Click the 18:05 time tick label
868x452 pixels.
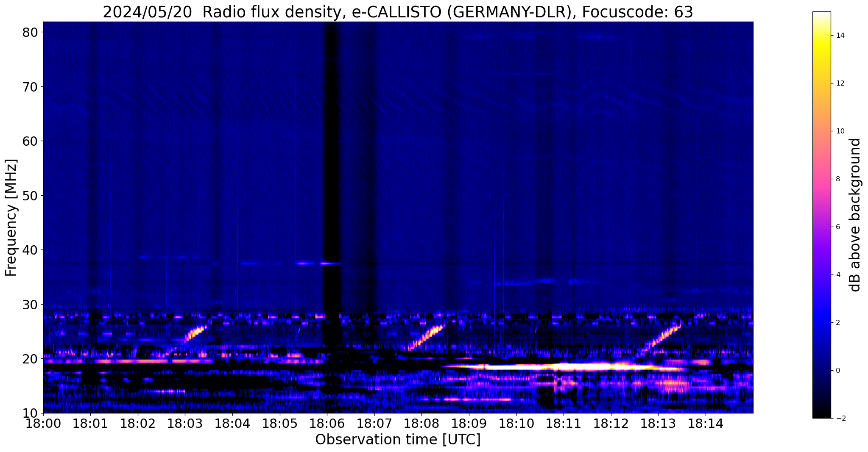(x=280, y=423)
